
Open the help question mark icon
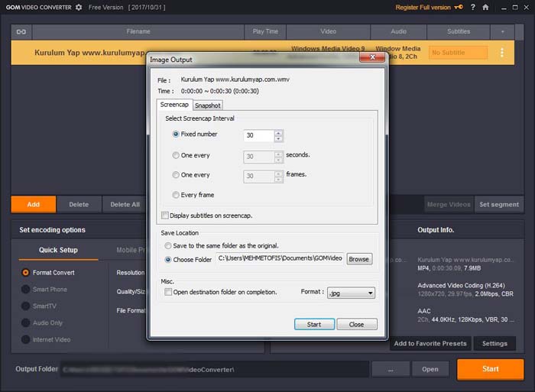[x=473, y=7]
